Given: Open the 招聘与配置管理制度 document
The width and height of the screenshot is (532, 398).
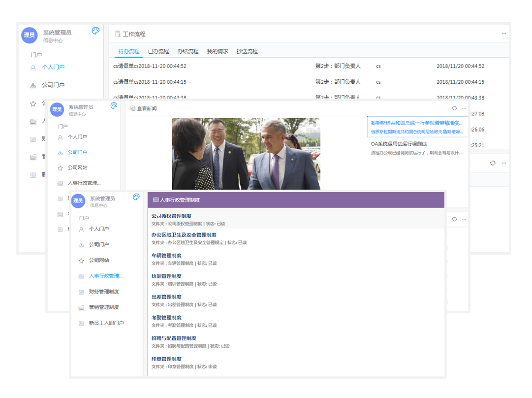Looking at the screenshot, I should [174, 338].
